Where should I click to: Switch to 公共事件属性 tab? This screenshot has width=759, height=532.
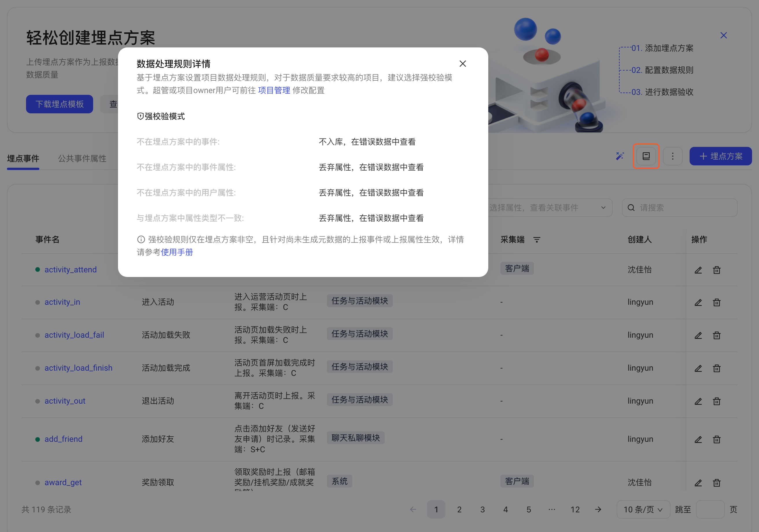(x=82, y=158)
